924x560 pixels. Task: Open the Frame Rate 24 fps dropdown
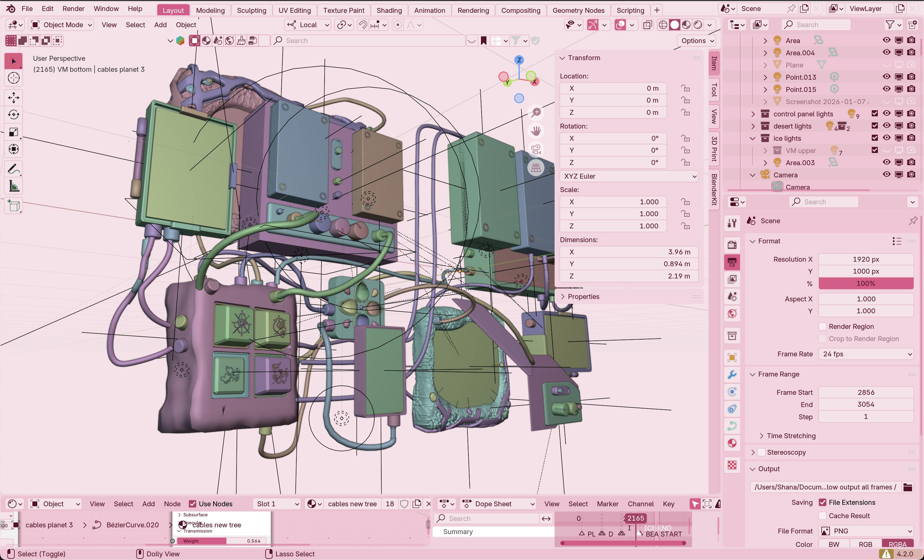pos(866,354)
